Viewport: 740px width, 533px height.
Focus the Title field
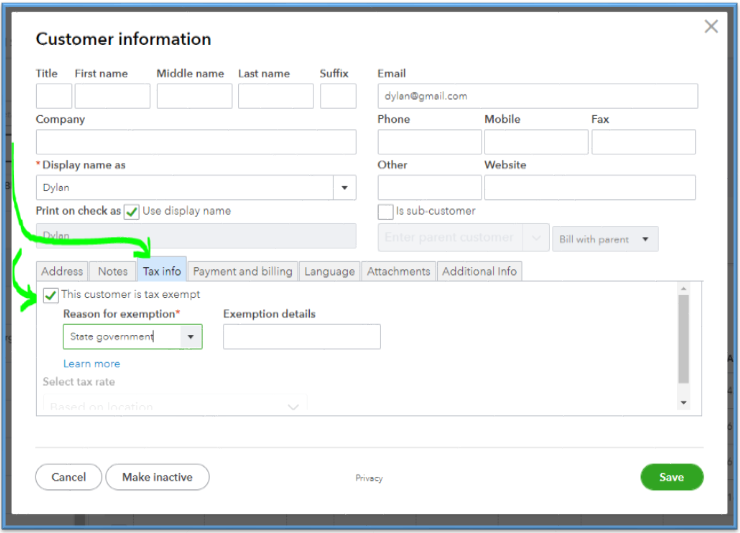coord(54,96)
